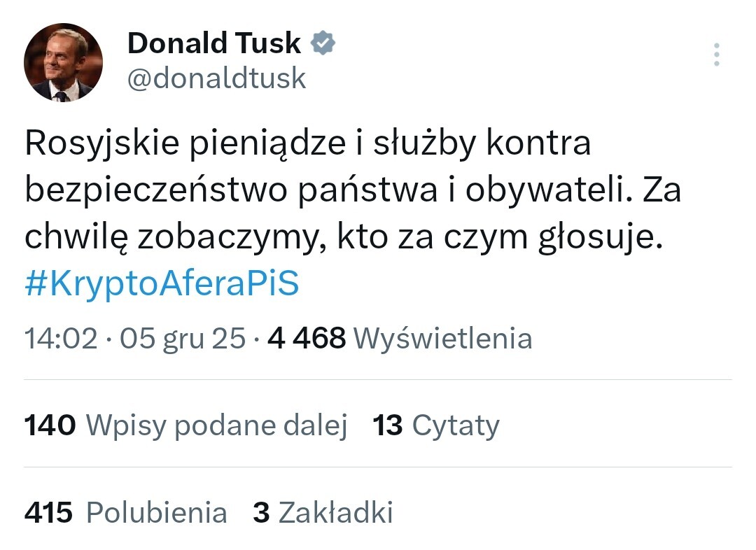Click the 140 reposts count

pos(50,425)
